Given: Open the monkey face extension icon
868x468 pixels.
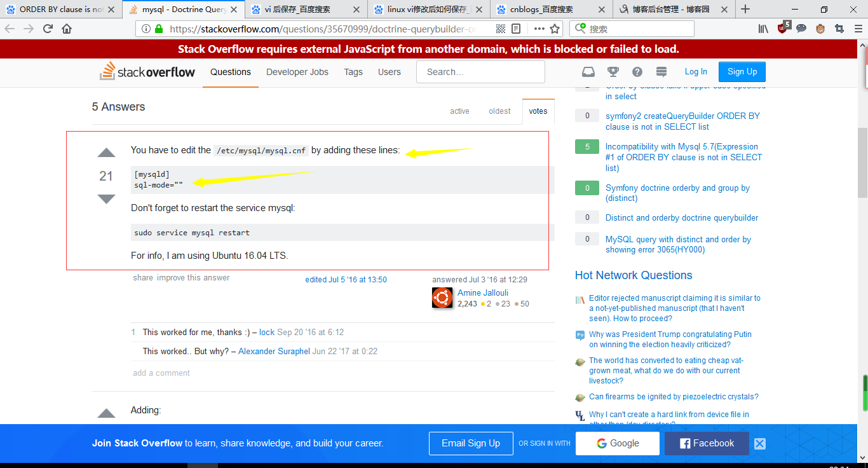Looking at the screenshot, I should click(820, 29).
